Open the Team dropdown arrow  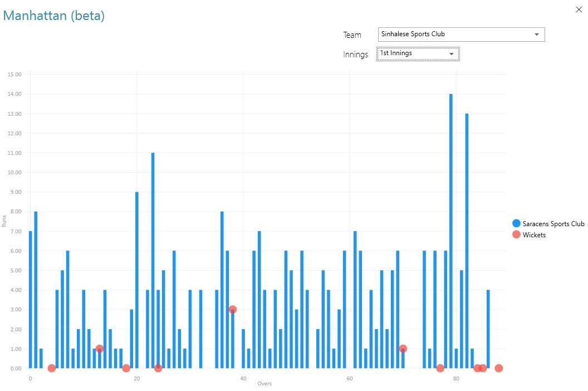click(536, 35)
